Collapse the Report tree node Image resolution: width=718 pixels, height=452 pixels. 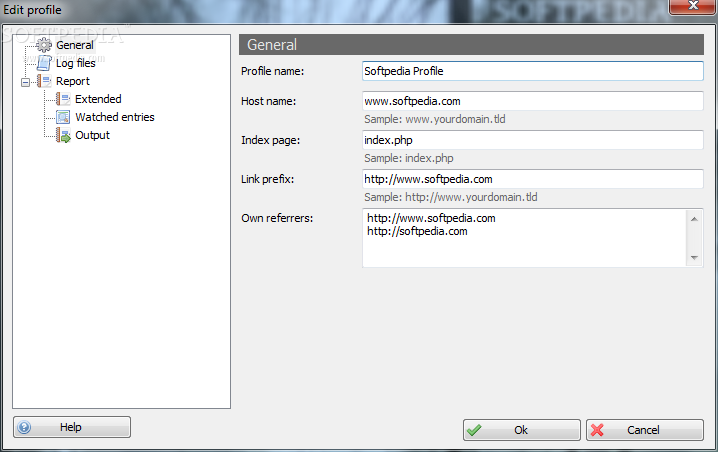point(26,82)
